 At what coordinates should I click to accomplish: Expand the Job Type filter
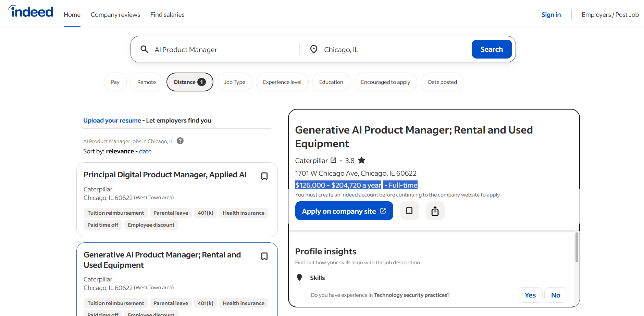pos(234,82)
